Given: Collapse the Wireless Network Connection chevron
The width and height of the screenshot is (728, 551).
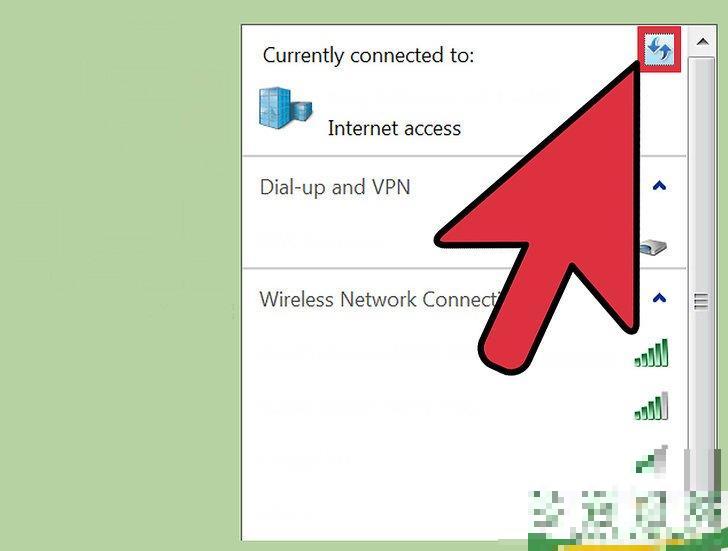Looking at the screenshot, I should [x=659, y=298].
